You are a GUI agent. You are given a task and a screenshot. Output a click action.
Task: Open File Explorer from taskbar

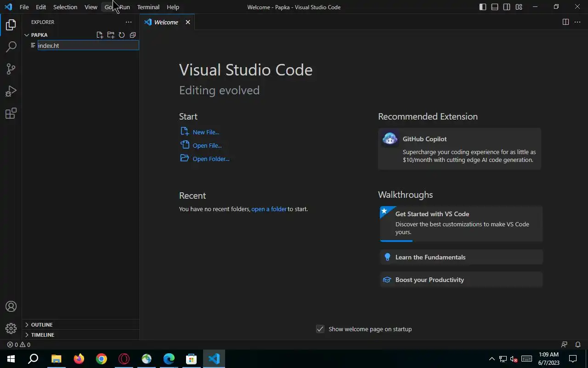(56, 359)
